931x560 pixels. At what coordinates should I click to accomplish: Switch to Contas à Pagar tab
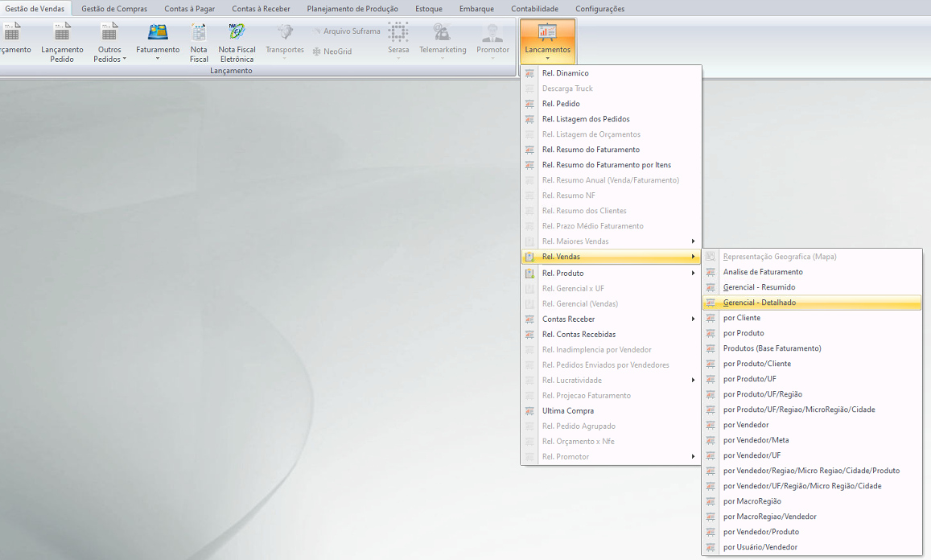(189, 9)
